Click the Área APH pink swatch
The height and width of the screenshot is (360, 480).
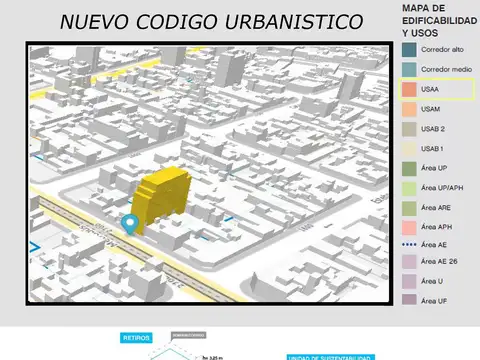[409, 227]
